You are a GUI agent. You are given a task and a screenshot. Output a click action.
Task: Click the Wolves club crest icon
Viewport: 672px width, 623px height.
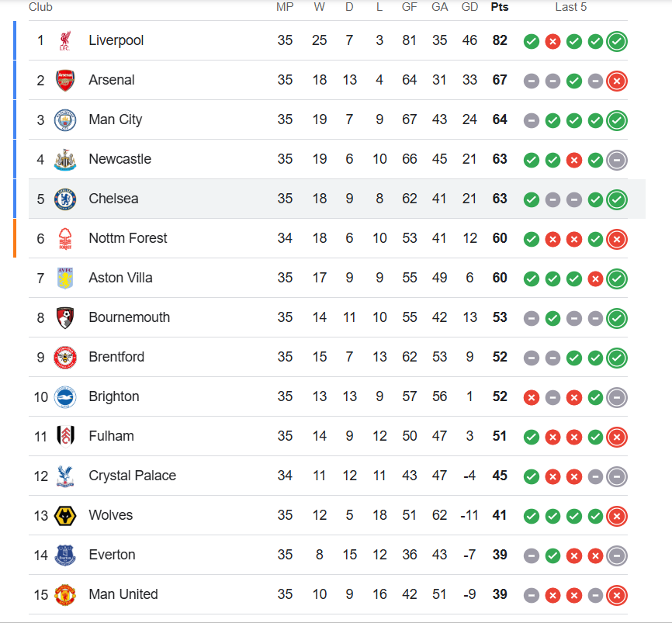(x=65, y=516)
